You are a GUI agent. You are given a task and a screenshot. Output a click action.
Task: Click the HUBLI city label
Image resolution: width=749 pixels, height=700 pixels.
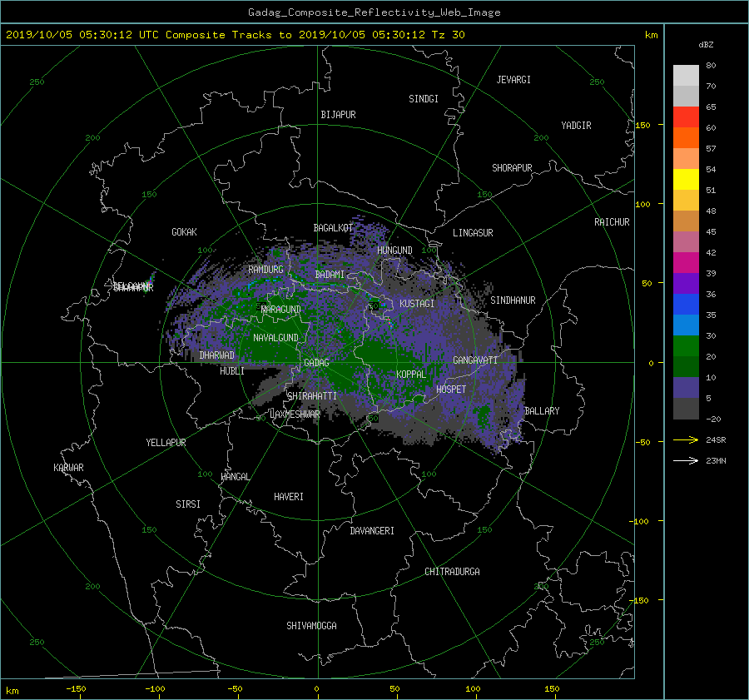(231, 370)
